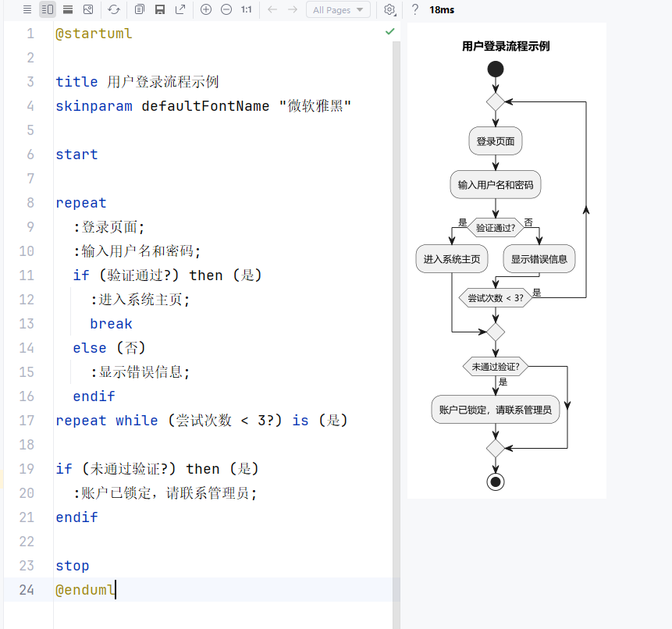Go to next diagram page arrow

pyautogui.click(x=293, y=9)
